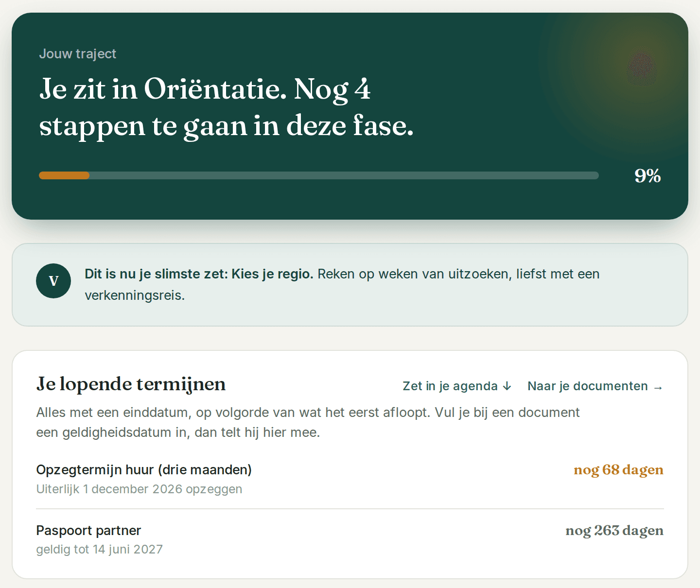Click 'Dit is nu je slimste zet: Kies je regio.'
Screen dimensions: 700x588
click(199, 274)
